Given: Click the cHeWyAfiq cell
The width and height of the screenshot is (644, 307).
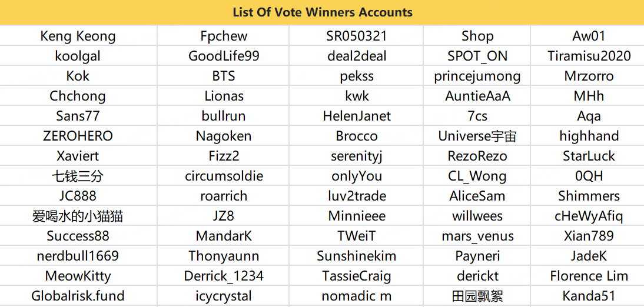Looking at the screenshot, I should (x=589, y=216).
